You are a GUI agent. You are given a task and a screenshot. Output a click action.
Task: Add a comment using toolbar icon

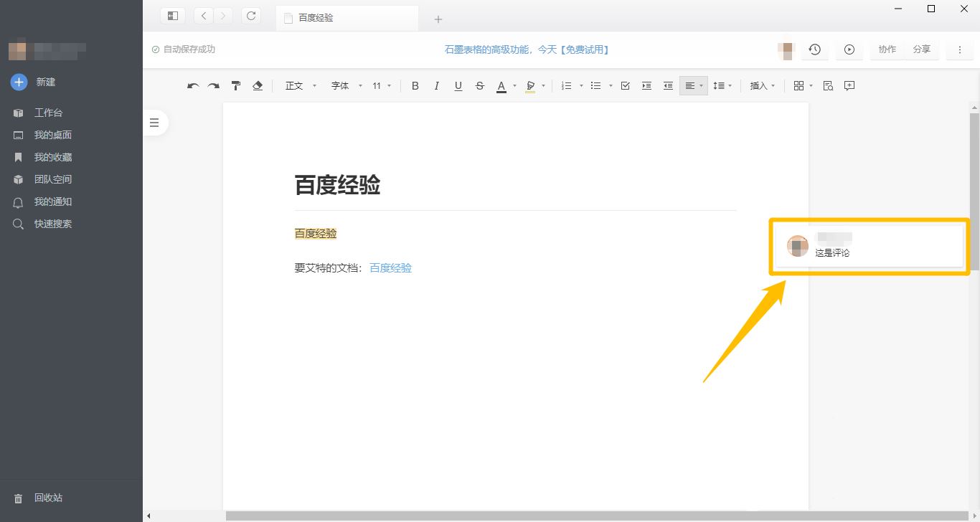pos(849,86)
